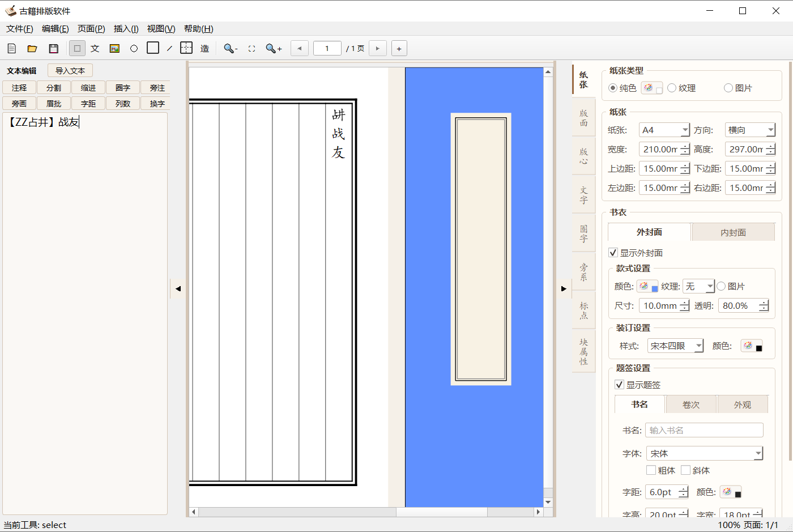
Task: Click the 眉批 button
Action: [54, 104]
